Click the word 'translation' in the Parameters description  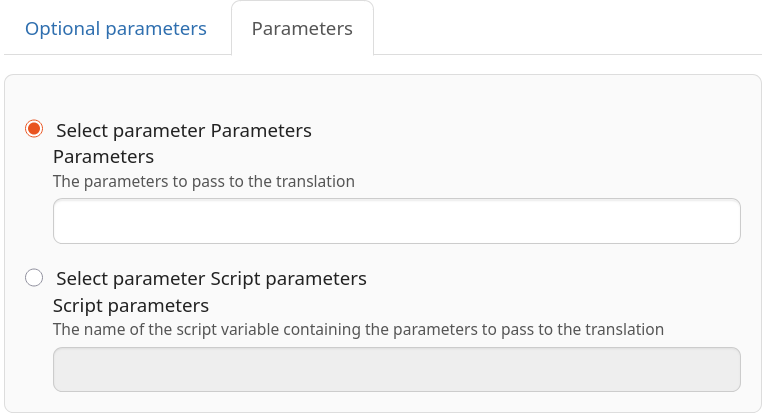click(320, 182)
